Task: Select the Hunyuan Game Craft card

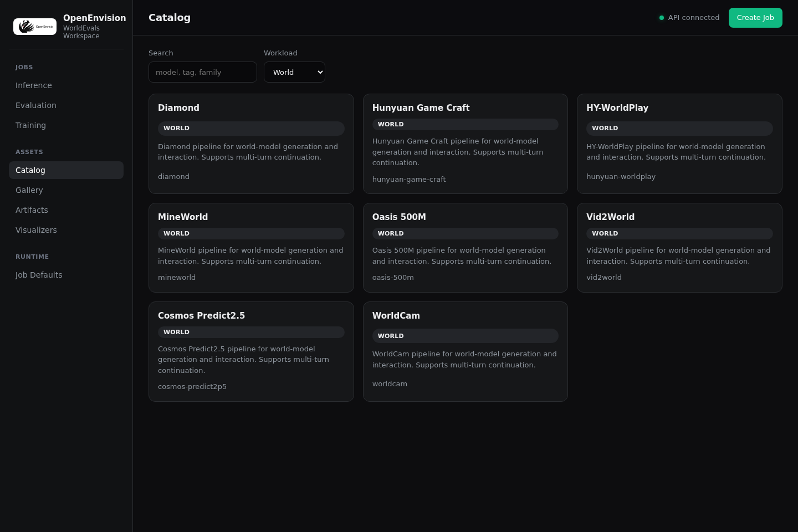Action: (x=465, y=144)
